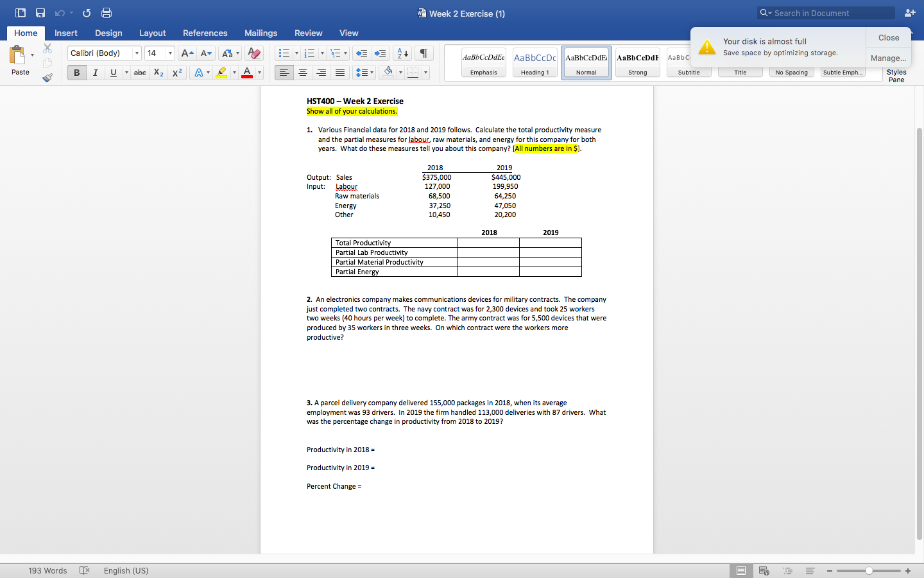The height and width of the screenshot is (578, 924).
Task: Click the Print icon in the title bar
Action: pos(107,12)
